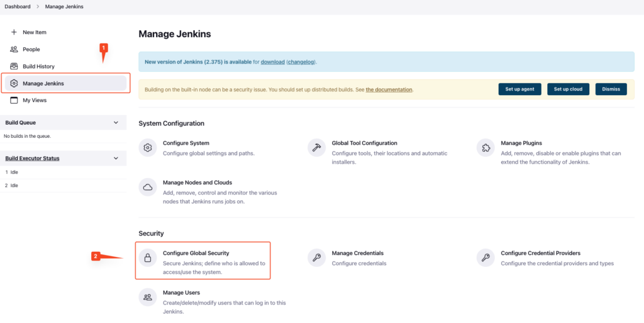Screen dimensions: 644x323
Task: Click 'Configure credentials' description text
Action: pos(359,263)
